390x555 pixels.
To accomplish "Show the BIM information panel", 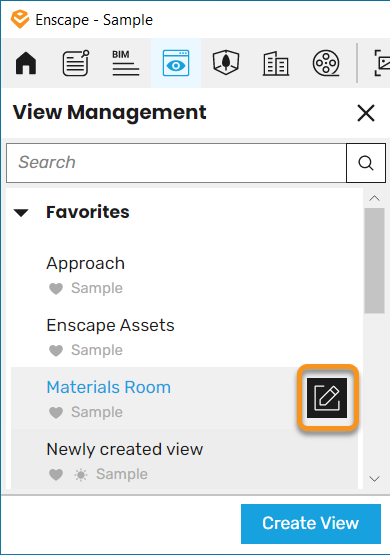I will (x=126, y=63).
